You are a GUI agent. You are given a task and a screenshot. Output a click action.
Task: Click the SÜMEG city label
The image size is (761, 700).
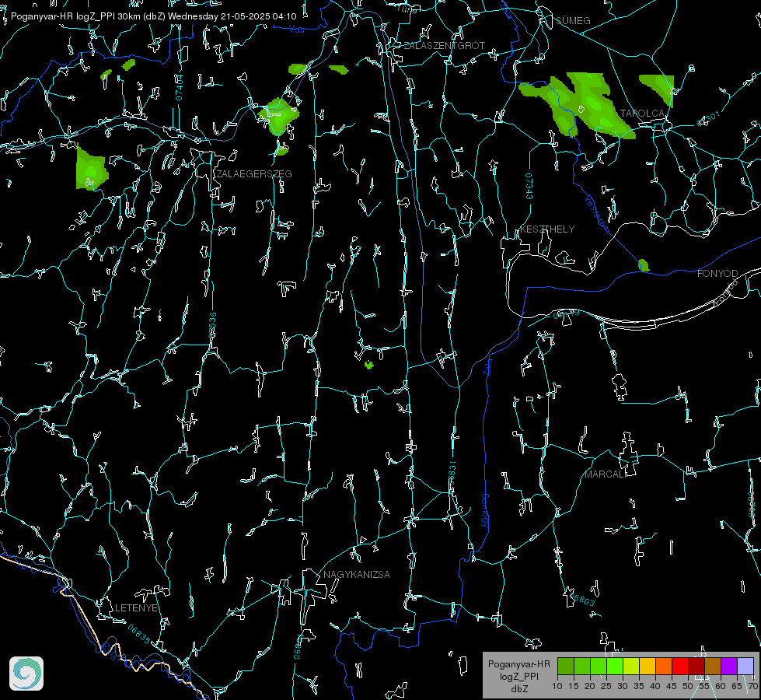573,20
